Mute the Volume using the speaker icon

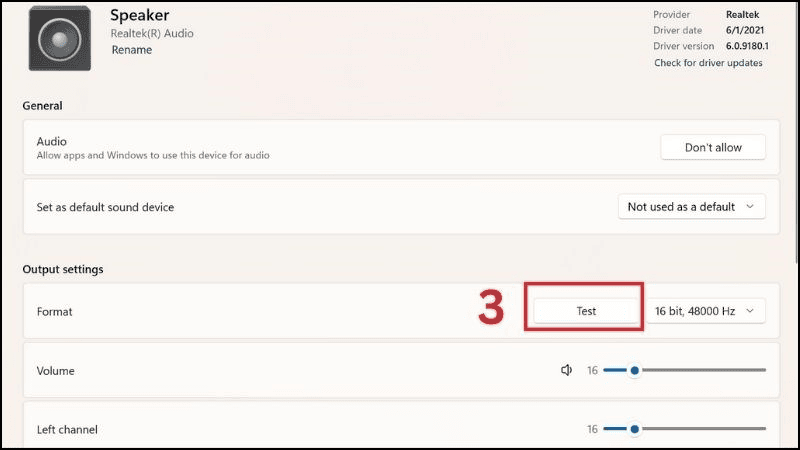click(566, 370)
